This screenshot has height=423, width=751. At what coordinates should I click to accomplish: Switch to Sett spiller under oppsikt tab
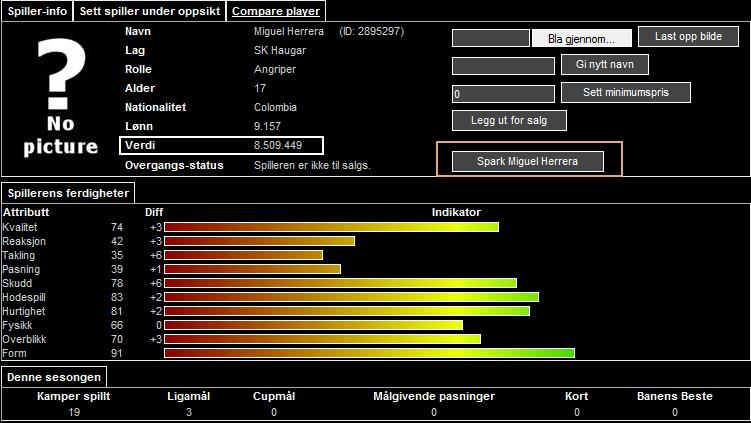click(x=150, y=11)
